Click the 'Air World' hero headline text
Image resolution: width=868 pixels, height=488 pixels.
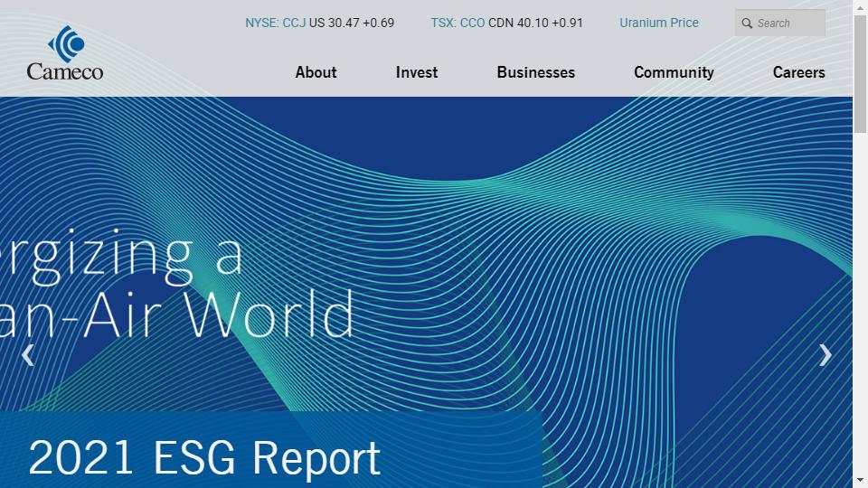coord(219,314)
